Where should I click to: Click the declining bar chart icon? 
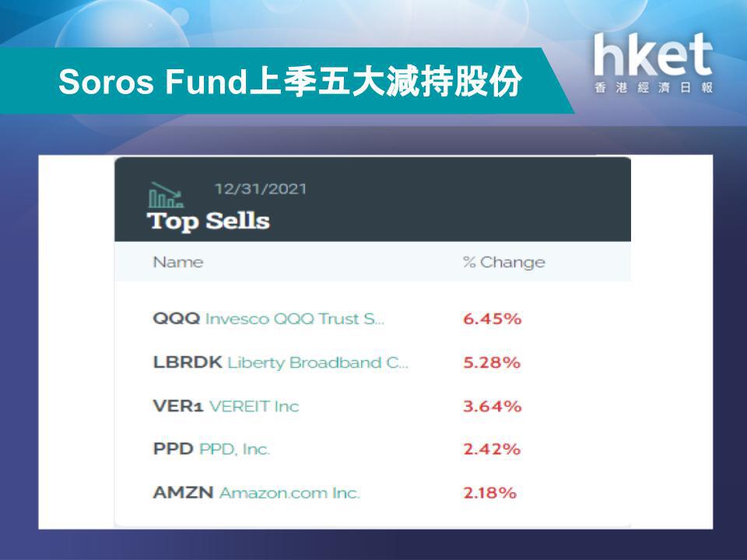tap(166, 194)
